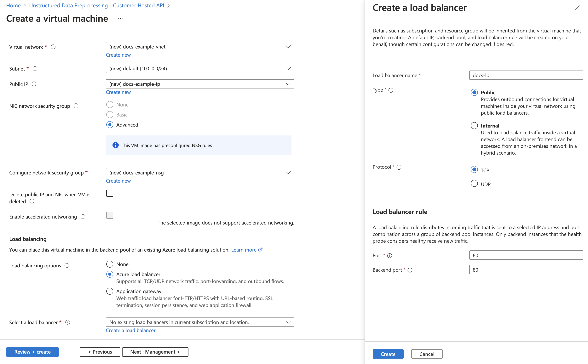The image size is (588, 364).
Task: Navigate to Home via breadcrumb
Action: [13, 5]
